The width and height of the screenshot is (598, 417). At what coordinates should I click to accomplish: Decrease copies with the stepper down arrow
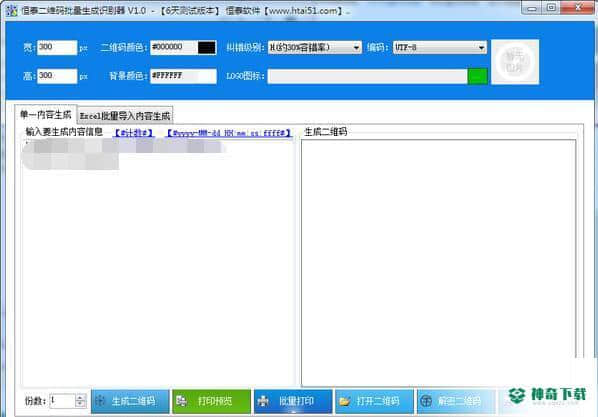(x=80, y=404)
